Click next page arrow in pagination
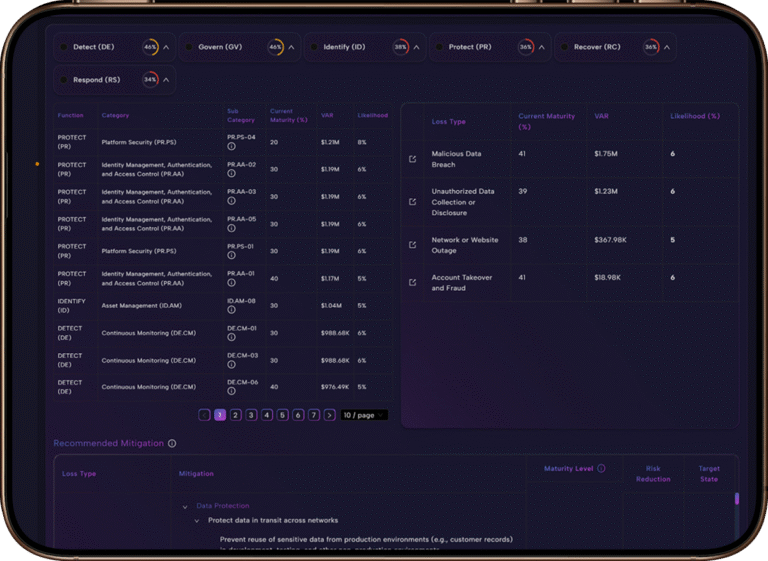This screenshot has width=768, height=561. pyautogui.click(x=330, y=415)
